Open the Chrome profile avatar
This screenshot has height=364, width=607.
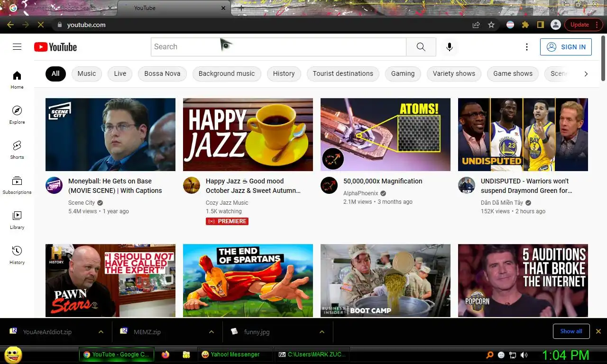[555, 25]
